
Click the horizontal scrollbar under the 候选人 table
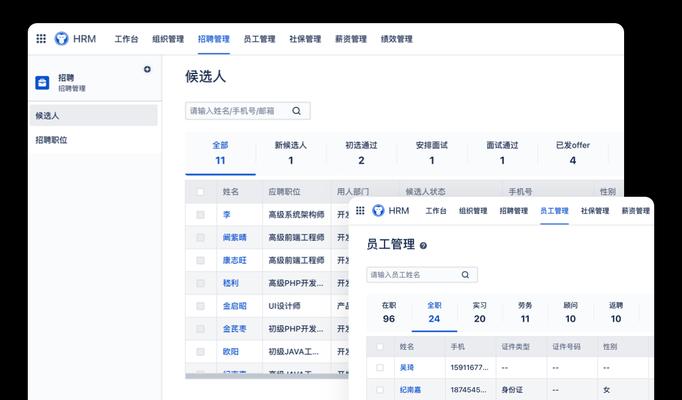(267, 376)
